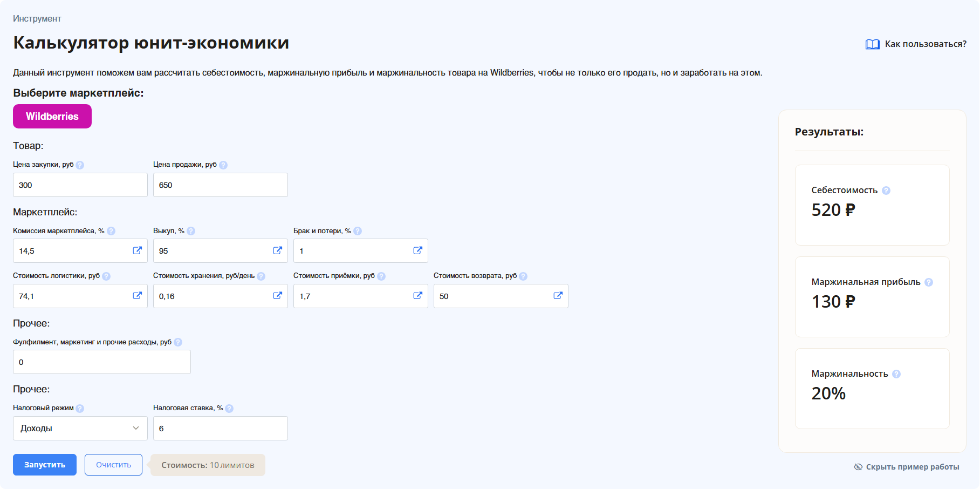Click the Очистить button
This screenshot has height=489, width=980.
(113, 465)
